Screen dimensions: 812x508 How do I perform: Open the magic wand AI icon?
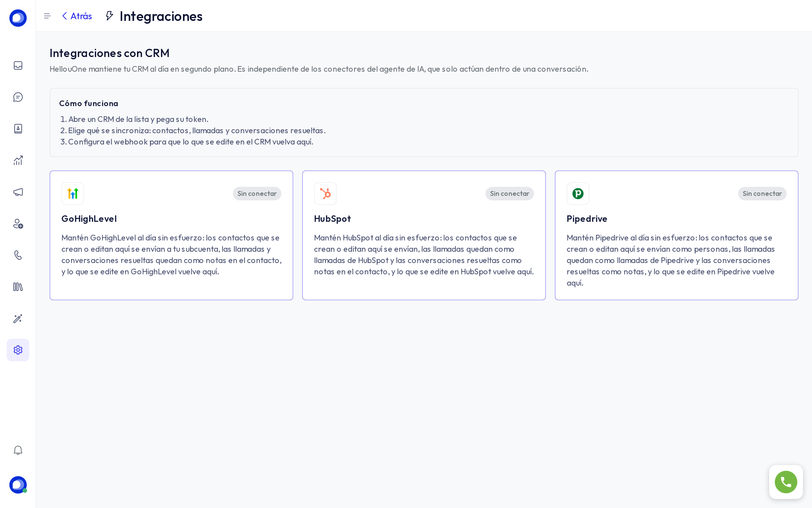pyautogui.click(x=18, y=319)
